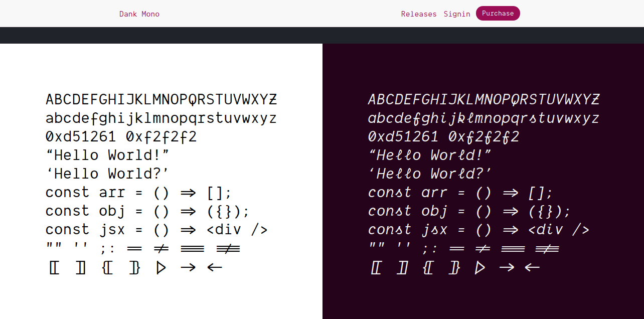Click the Purchase button
Image resolution: width=644 pixels, height=319 pixels.
point(498,14)
